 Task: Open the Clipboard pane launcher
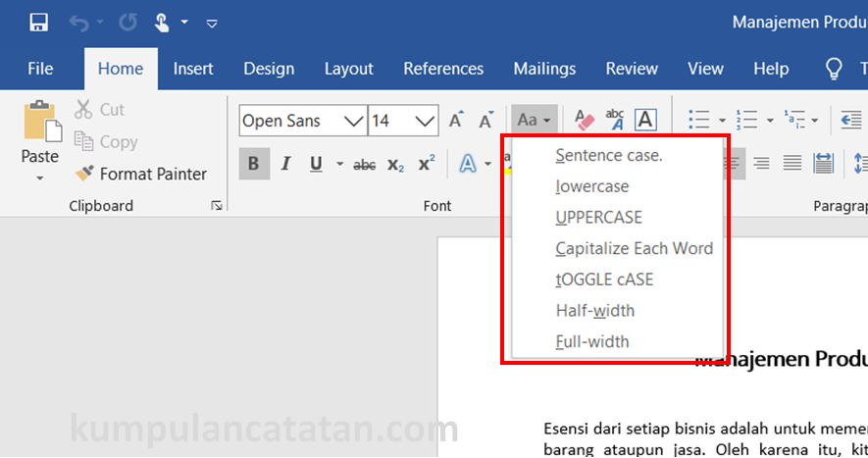pos(217,206)
